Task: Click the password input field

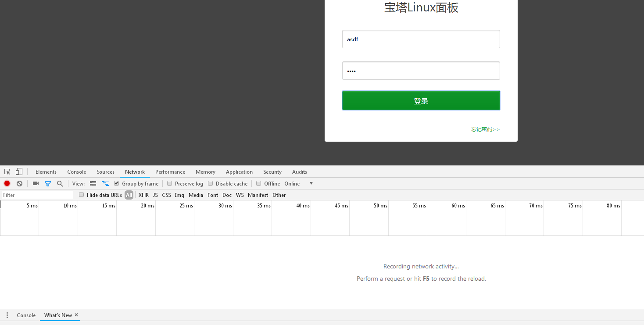Action: click(421, 71)
